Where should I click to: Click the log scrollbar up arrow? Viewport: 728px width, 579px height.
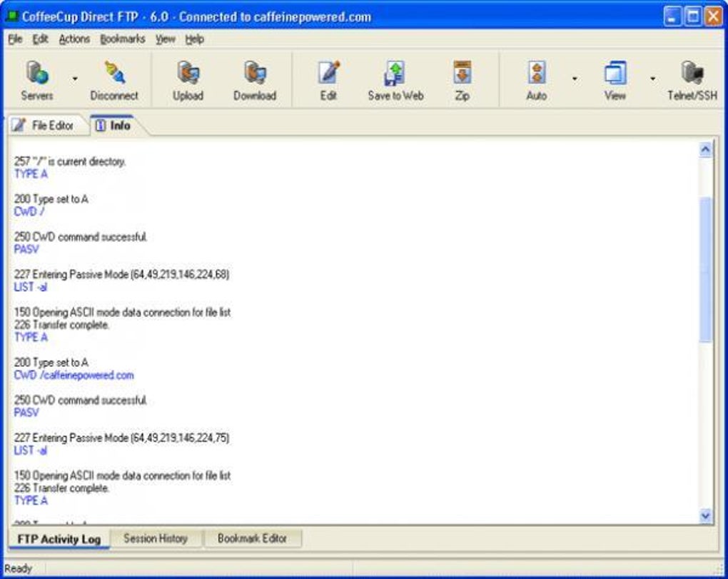pyautogui.click(x=705, y=149)
